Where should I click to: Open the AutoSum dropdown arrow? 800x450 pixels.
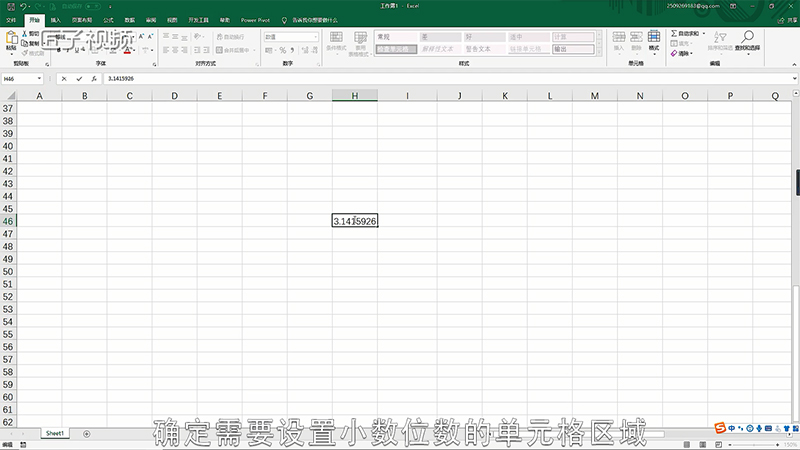point(704,33)
